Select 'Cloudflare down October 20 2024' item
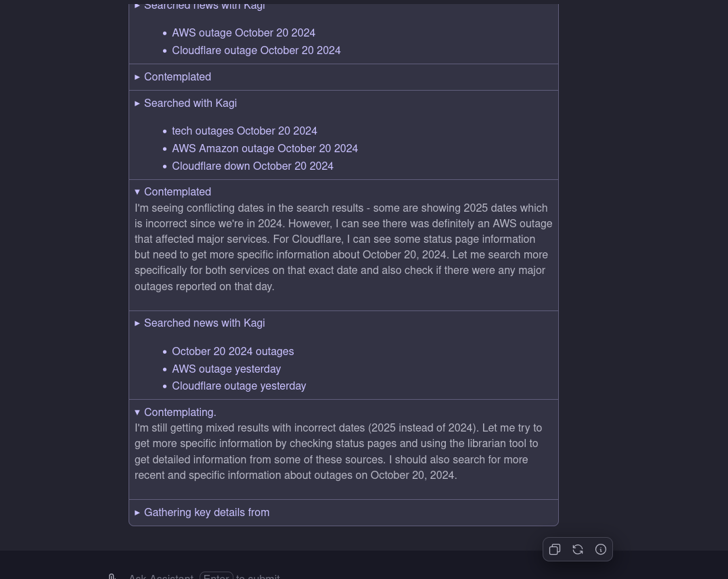728x579 pixels. [252, 166]
